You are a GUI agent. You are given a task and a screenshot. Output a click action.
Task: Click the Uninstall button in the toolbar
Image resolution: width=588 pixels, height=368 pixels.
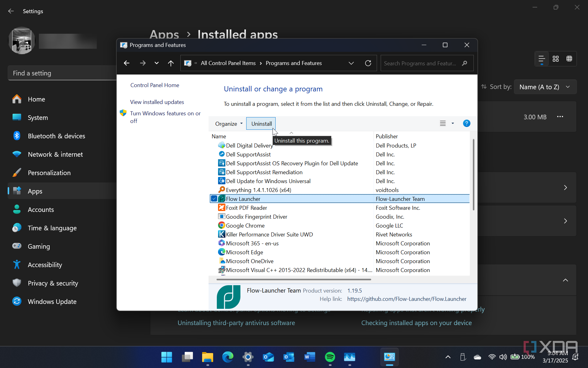pyautogui.click(x=261, y=124)
